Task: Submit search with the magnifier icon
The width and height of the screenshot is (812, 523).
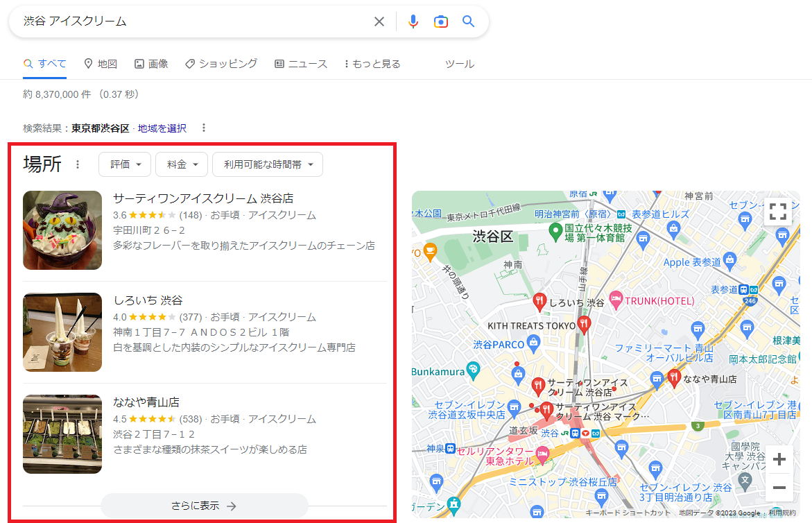Action: click(468, 22)
